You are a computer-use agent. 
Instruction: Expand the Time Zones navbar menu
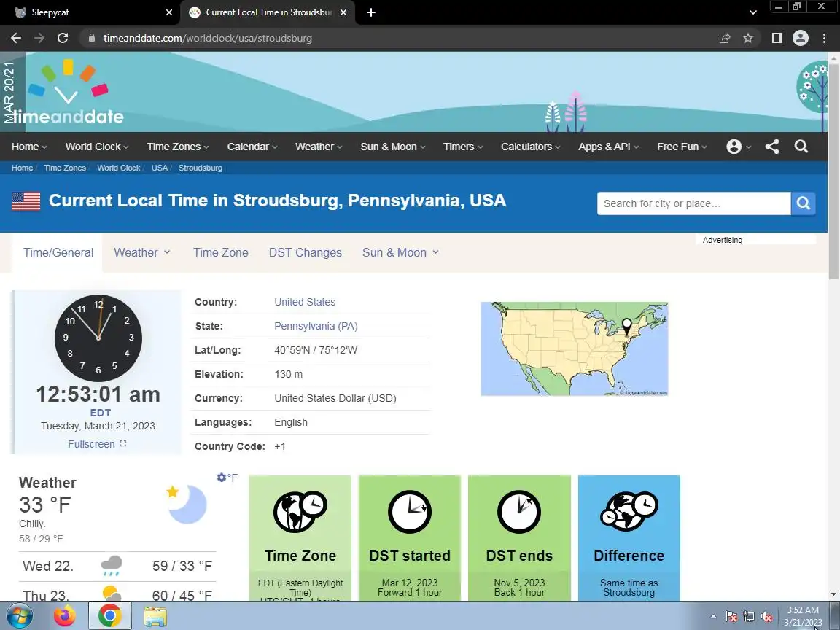pos(178,147)
